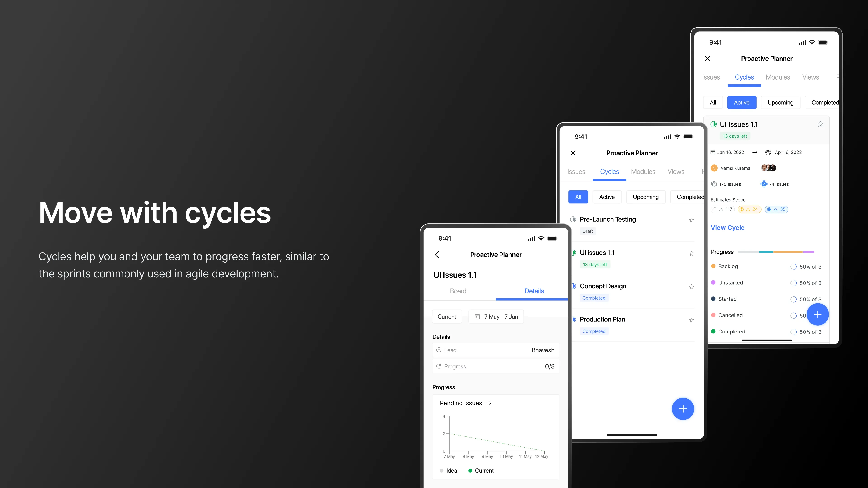Viewport: 868px width, 488px height.
Task: Click the stacked member avatars beside Vamsi Kurama
Action: 769,168
